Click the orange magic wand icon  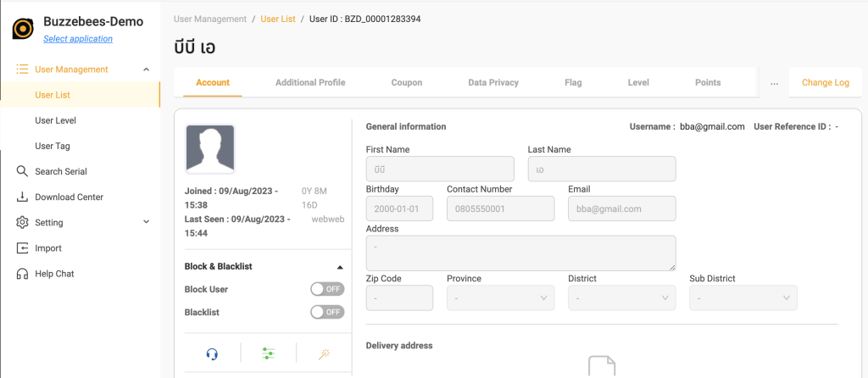(324, 354)
